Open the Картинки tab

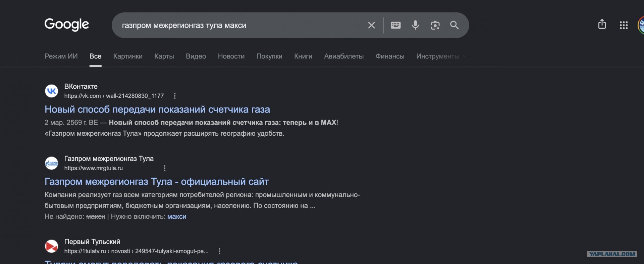coord(128,56)
